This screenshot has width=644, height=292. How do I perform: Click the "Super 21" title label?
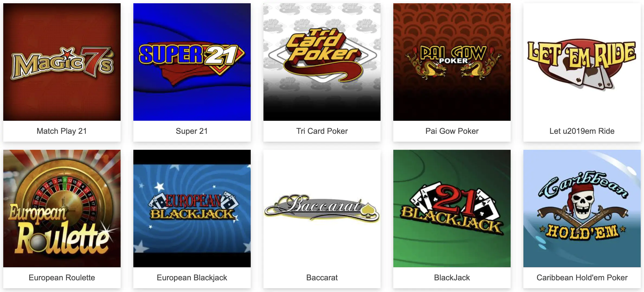click(x=192, y=131)
